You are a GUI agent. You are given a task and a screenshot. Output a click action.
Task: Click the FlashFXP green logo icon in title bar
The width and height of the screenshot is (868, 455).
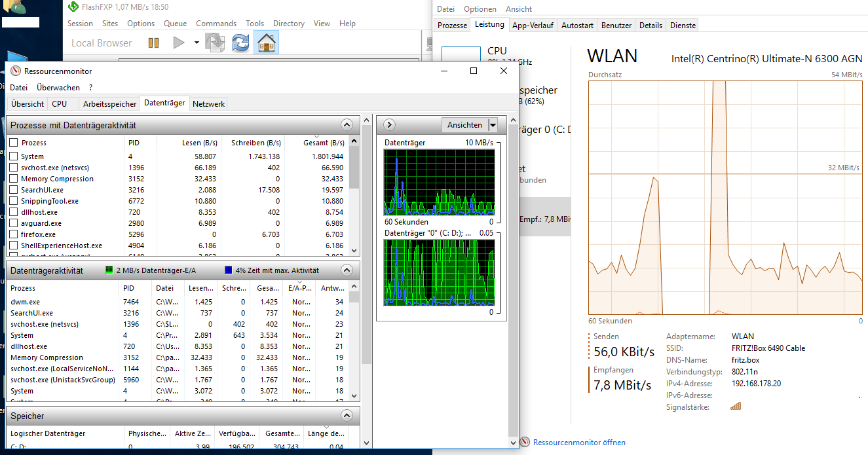(73, 7)
